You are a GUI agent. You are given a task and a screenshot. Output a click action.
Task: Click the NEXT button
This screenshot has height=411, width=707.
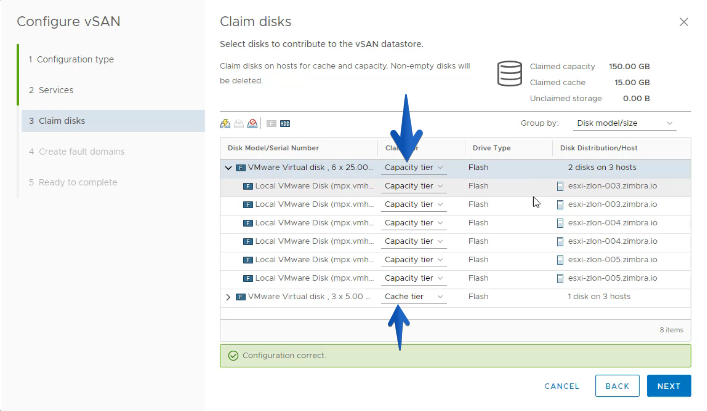point(669,386)
